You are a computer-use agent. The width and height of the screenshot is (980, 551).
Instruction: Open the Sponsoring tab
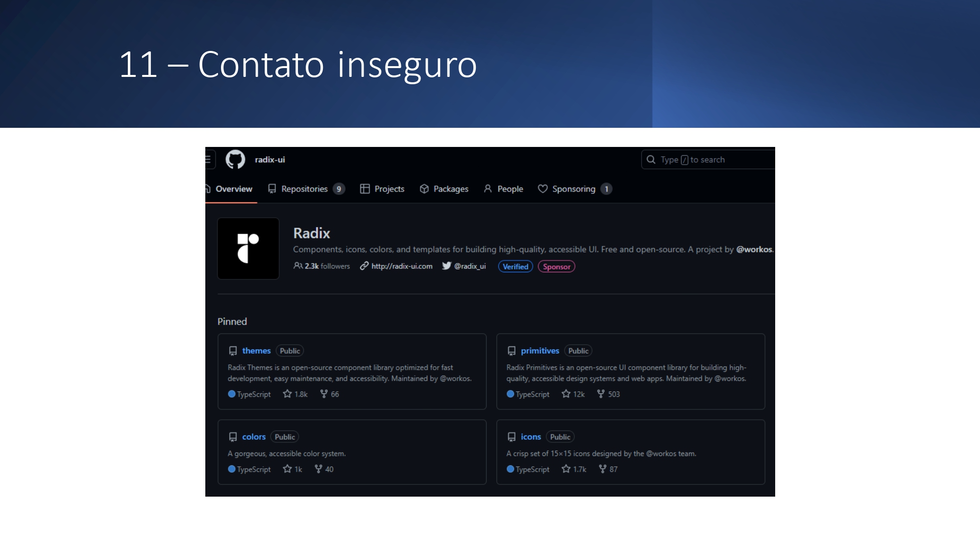coord(574,189)
